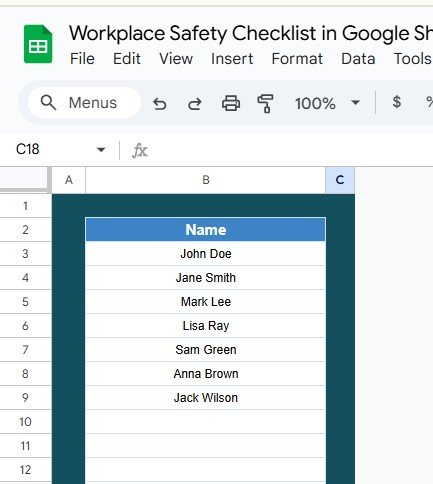The width and height of the screenshot is (433, 484).
Task: Open the Insert menu
Action: tap(232, 59)
